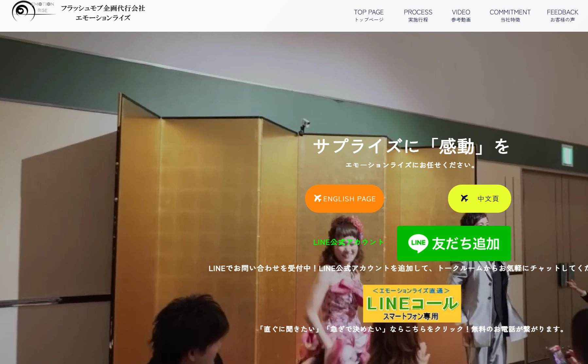Click the エモーションライズにお任せください。 subtitle
Image resolution: width=588 pixels, height=364 pixels.
coord(411,165)
